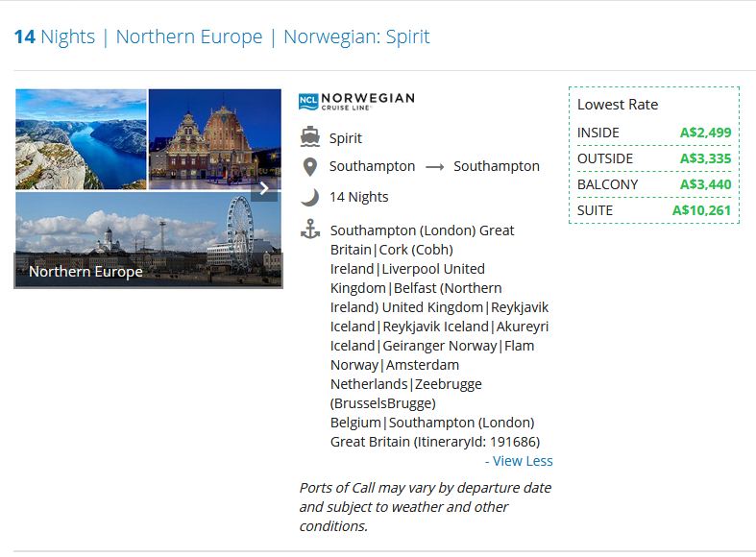
Task: Click the Spirit ship name text
Action: (346, 138)
